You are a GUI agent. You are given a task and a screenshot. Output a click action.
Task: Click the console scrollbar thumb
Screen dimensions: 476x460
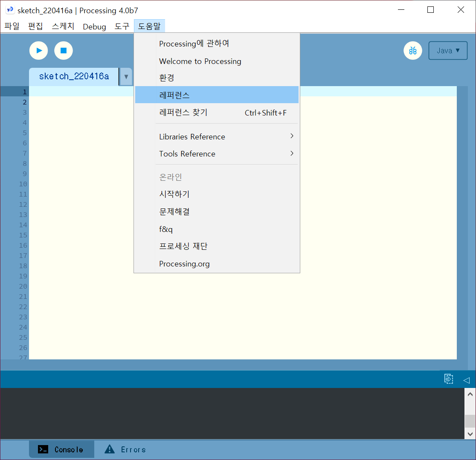coord(470,421)
